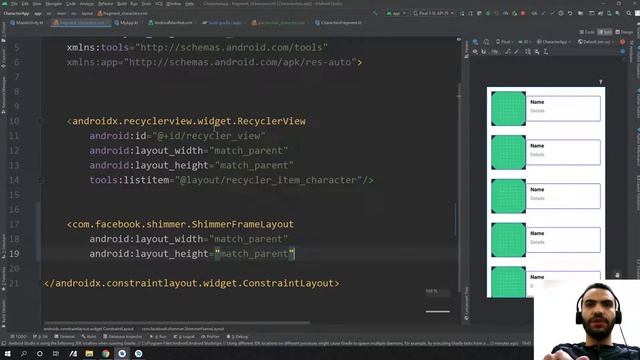Switch to the CharacterFragment.kt editor tab

pos(339,23)
